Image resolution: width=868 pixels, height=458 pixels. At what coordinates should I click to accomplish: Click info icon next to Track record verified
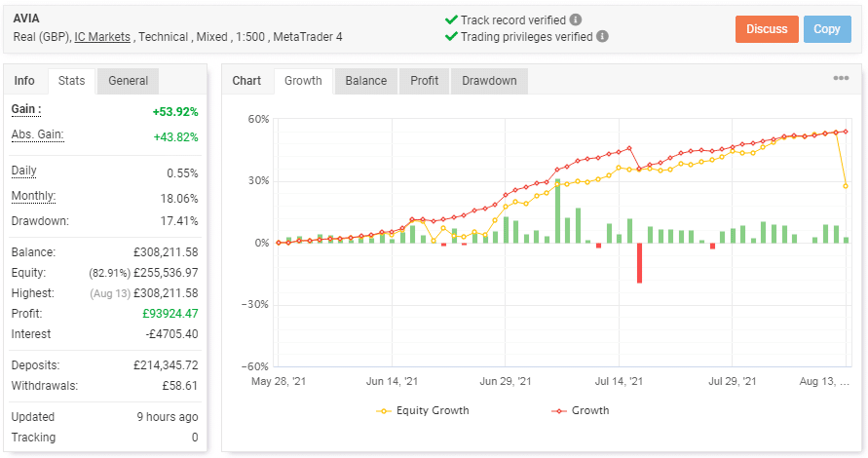click(x=576, y=19)
